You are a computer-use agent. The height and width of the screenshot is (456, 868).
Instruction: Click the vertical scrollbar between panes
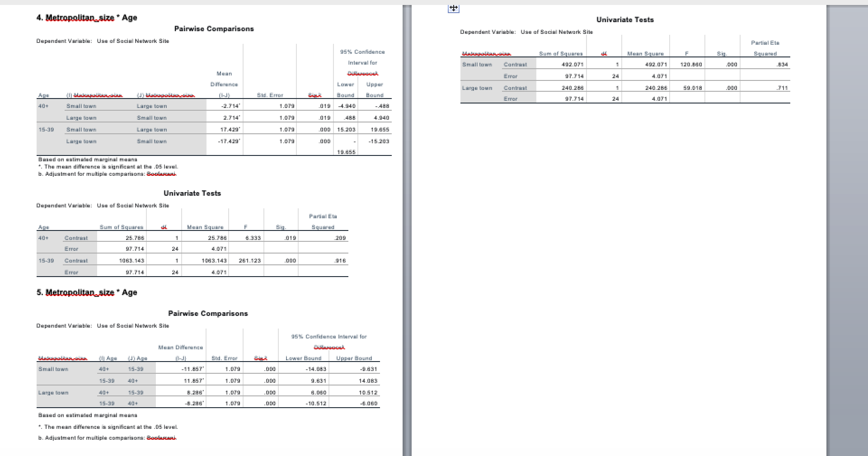pos(406,226)
